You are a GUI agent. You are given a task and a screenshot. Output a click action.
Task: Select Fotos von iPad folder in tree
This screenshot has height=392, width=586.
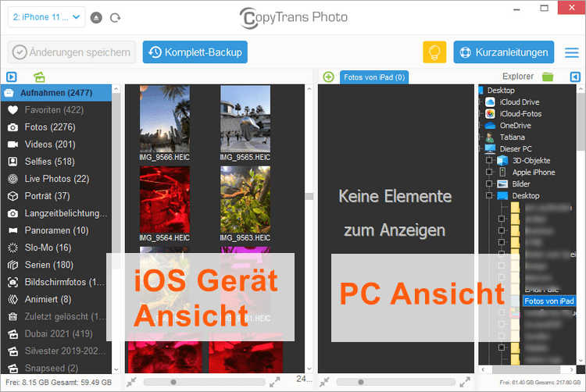point(548,301)
